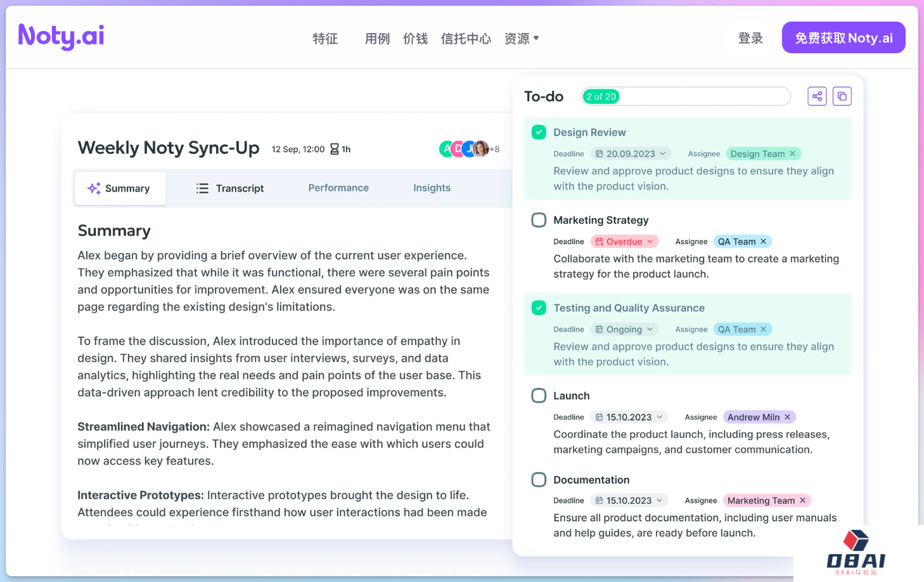This screenshot has height=582, width=924.
Task: Remove QA Team assignee from Marketing Strategy
Action: point(764,242)
